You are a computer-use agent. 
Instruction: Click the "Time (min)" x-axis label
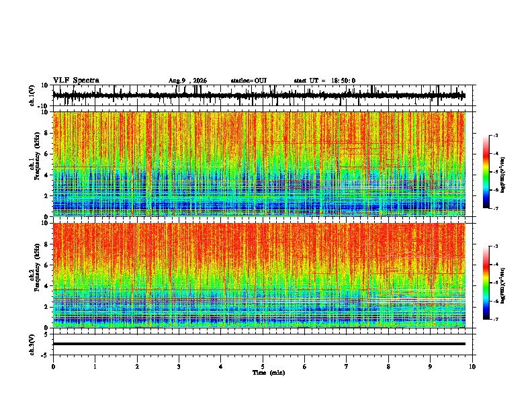tap(269, 373)
